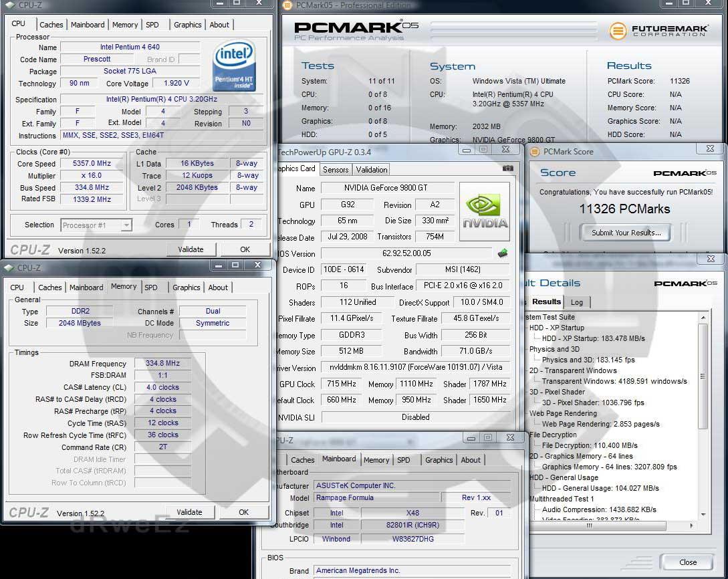This screenshot has height=579, width=728.
Task: Switch to Sensors tab in GPU-Z
Action: pos(336,169)
